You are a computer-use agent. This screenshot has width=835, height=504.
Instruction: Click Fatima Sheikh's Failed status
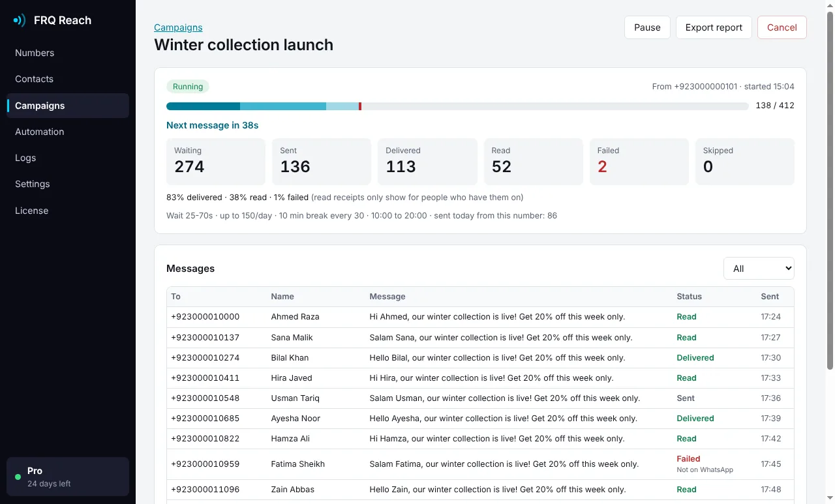(688, 459)
